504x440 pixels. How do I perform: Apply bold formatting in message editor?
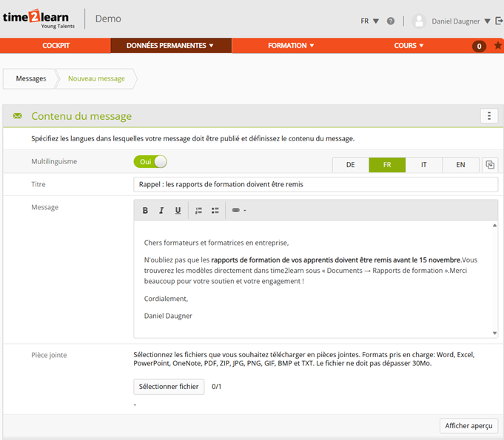tap(146, 211)
